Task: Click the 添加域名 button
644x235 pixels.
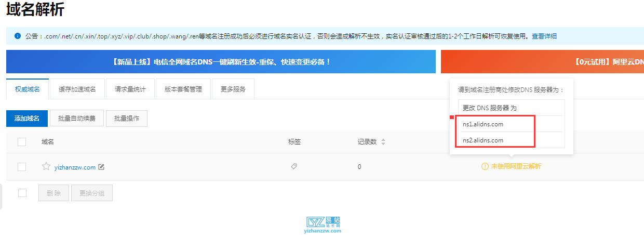Action: point(27,119)
